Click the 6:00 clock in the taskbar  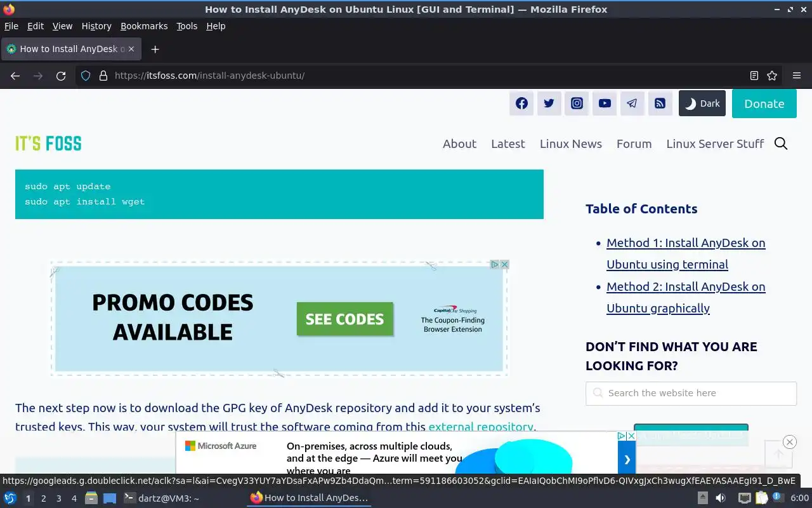(799, 498)
